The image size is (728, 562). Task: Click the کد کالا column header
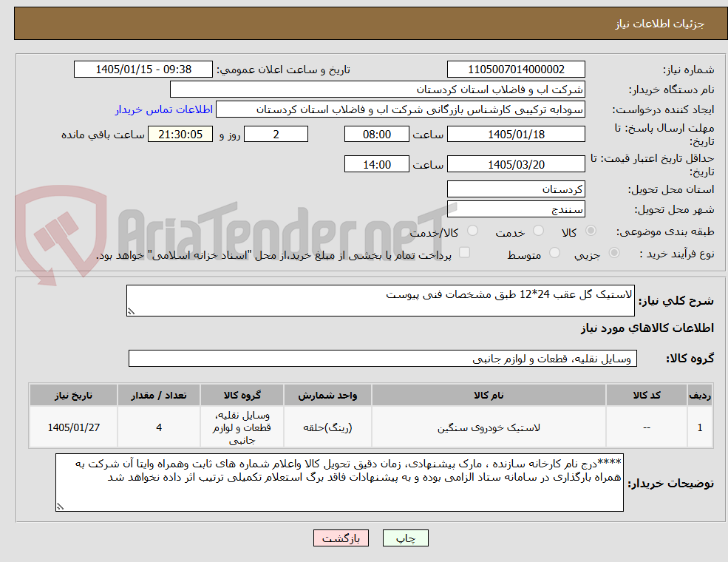point(646,396)
